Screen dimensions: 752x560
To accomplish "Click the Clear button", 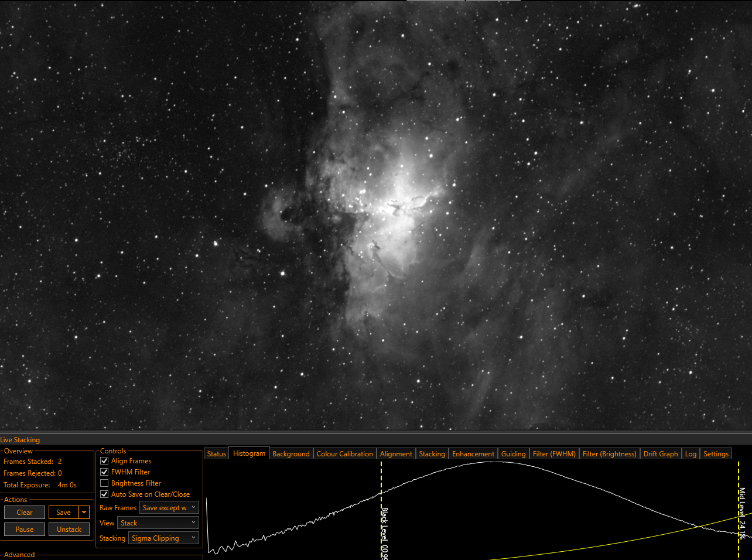I will [25, 513].
